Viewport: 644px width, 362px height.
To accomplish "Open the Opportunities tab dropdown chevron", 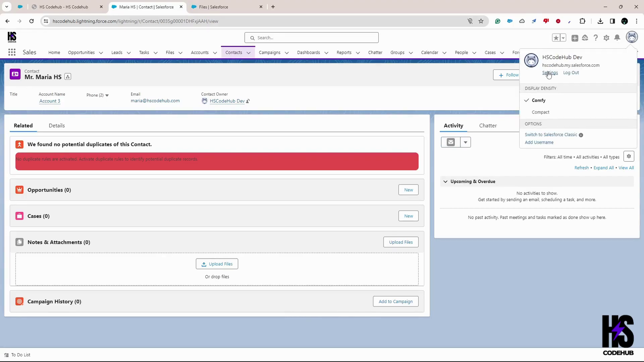I will click(101, 53).
